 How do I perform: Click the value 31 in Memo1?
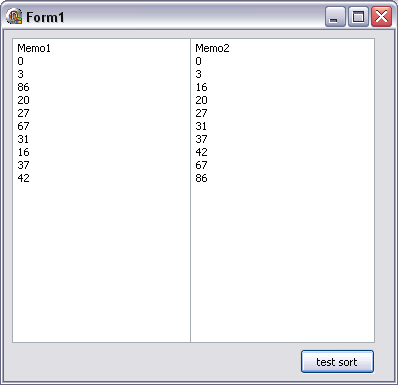pos(23,139)
